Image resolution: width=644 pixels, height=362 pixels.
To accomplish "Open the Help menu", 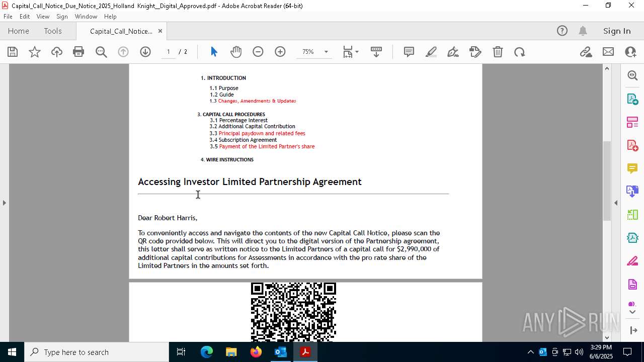I will 110,17.
